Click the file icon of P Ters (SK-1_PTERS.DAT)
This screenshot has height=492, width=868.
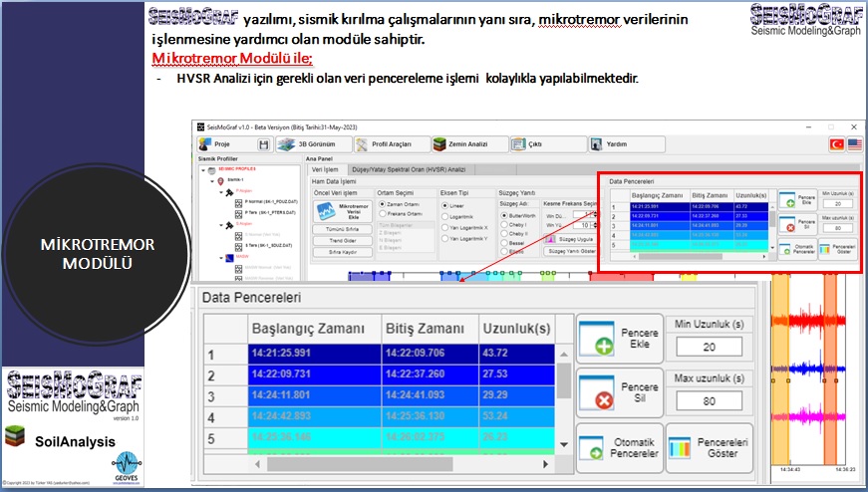click(238, 213)
